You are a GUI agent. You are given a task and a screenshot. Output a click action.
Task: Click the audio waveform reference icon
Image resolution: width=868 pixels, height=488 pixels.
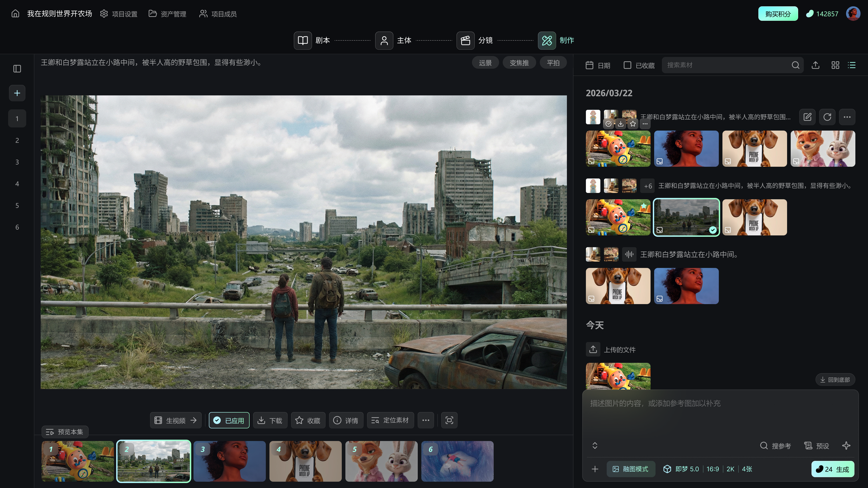pos(629,254)
